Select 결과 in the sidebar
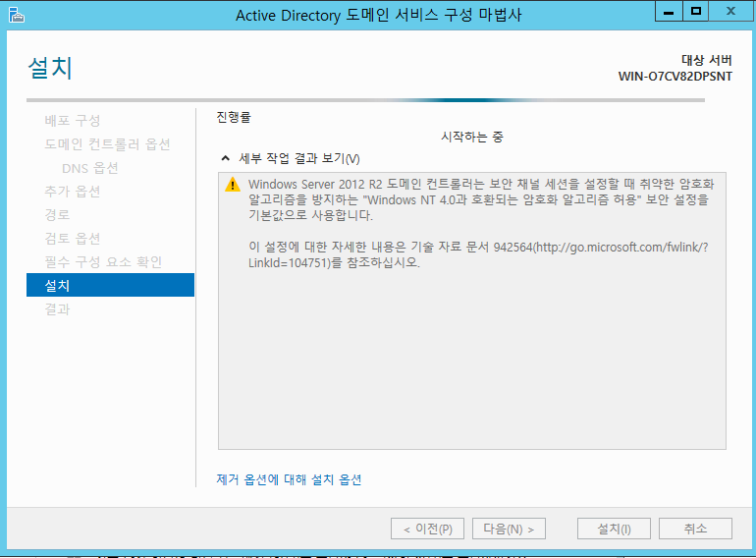The width and height of the screenshot is (756, 558). point(57,309)
